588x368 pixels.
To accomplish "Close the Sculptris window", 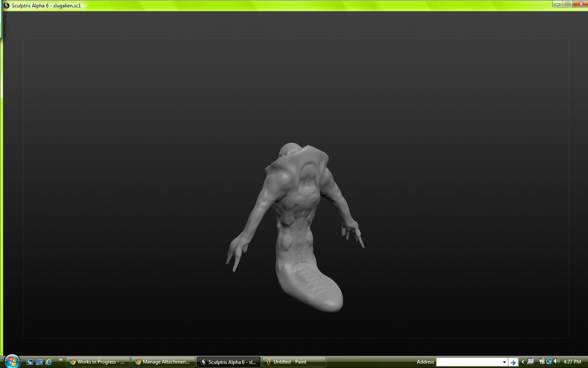I will click(581, 4).
